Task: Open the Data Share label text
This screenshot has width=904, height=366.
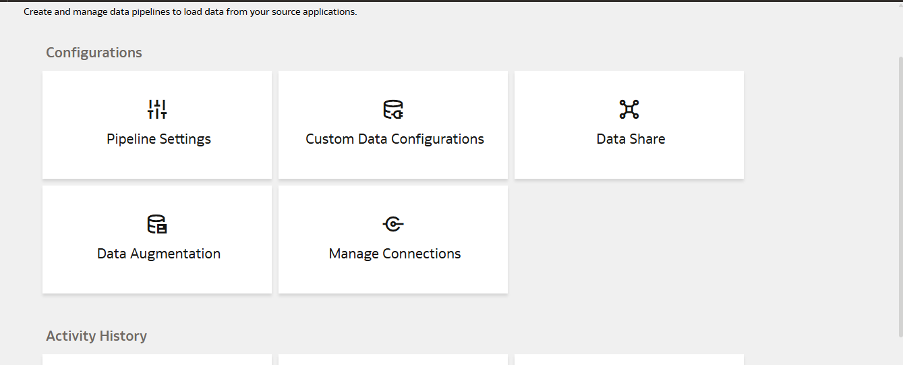Action: point(631,139)
